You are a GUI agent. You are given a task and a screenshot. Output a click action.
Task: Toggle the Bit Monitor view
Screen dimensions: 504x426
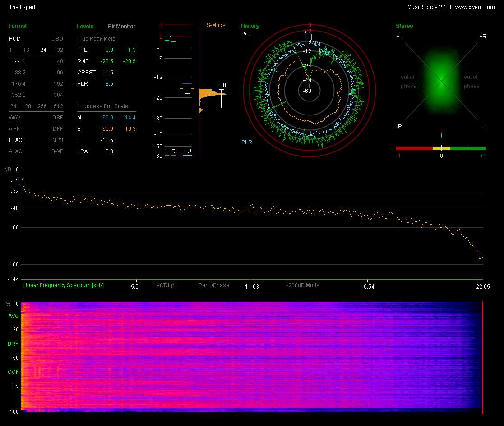(x=121, y=27)
